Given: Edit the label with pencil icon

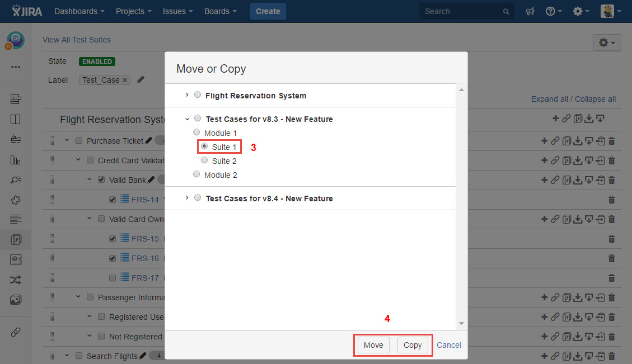Looking at the screenshot, I should 141,80.
